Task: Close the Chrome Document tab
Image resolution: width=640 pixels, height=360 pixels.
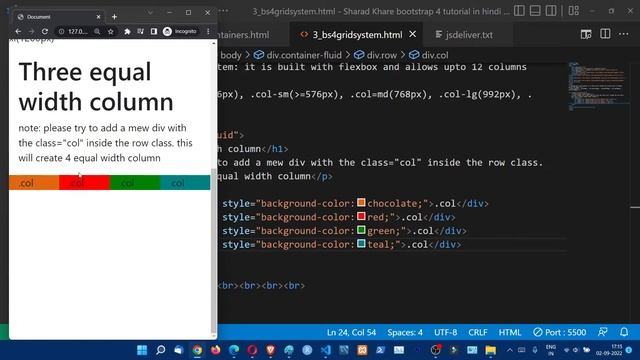Action: pos(98,17)
